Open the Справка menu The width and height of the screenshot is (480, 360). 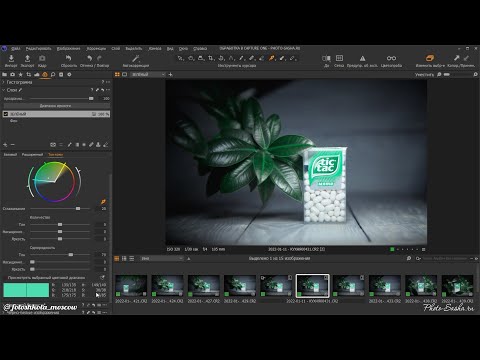click(200, 49)
